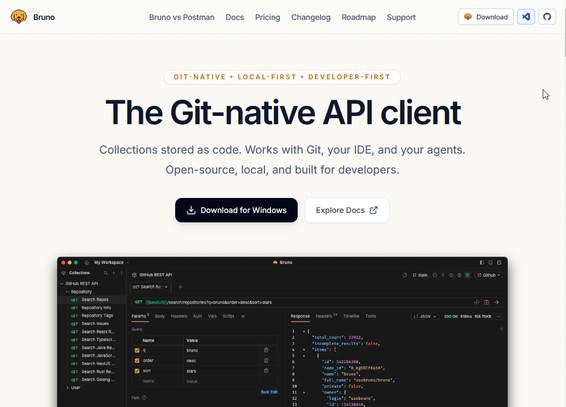Image resolution: width=566 pixels, height=407 pixels.
Task: Delete the 'order' query parameter row
Action: 266,360
